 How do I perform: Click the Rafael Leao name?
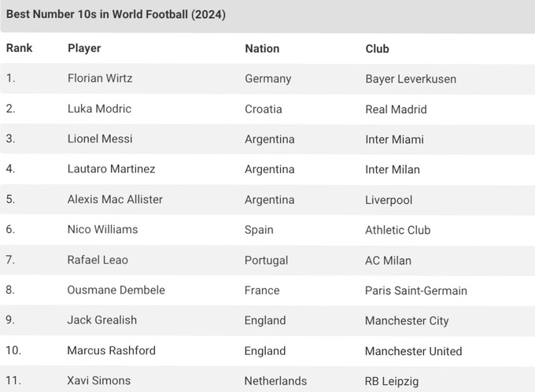tap(98, 260)
